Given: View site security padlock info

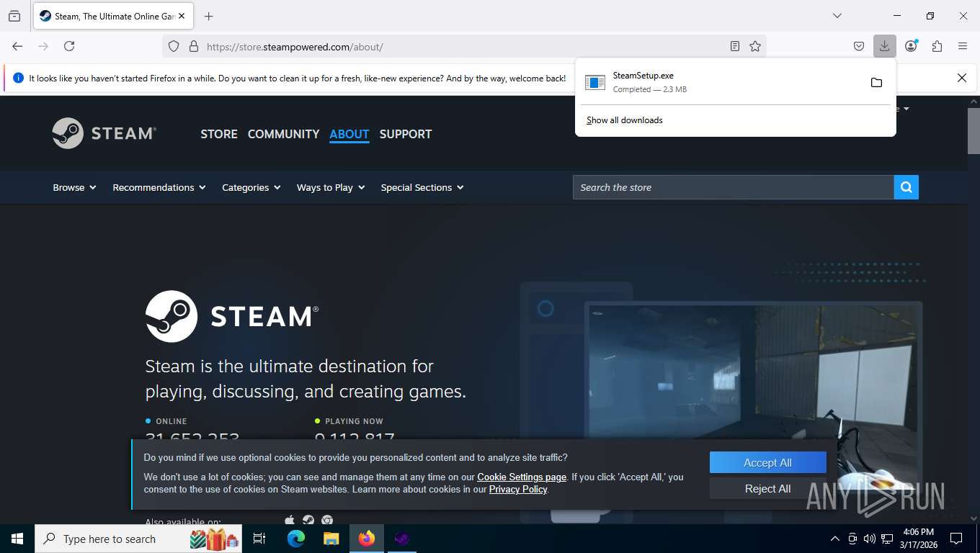Looking at the screenshot, I should [193, 46].
